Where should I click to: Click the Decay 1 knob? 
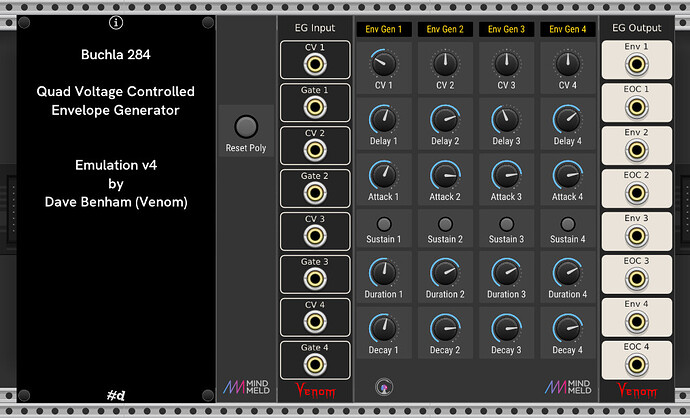[384, 328]
